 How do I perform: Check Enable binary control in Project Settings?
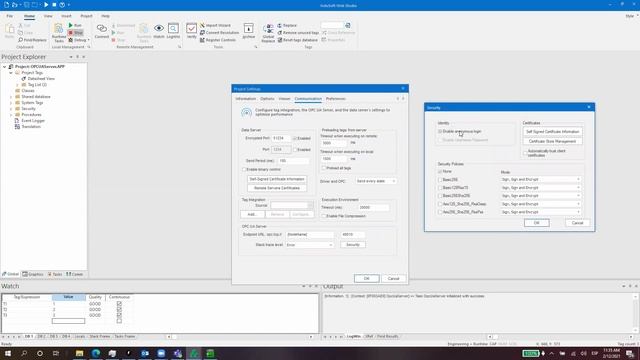[244, 169]
